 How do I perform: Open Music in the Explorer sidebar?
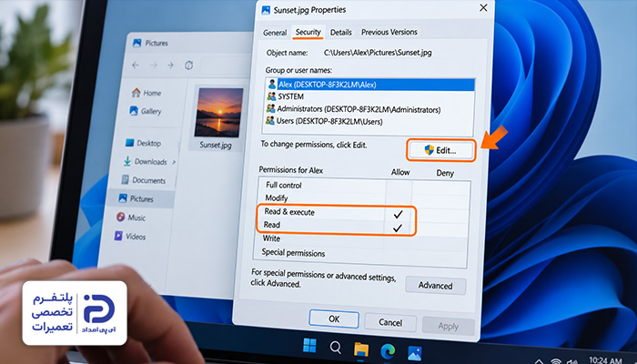(131, 217)
